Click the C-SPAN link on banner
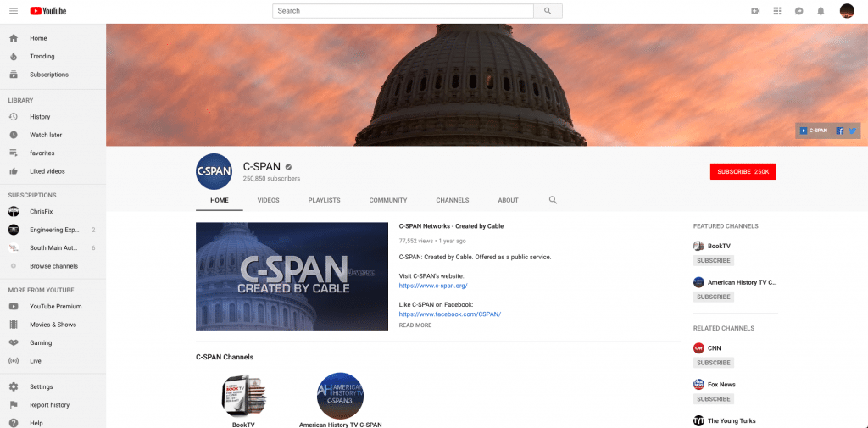868x428 pixels. point(813,131)
